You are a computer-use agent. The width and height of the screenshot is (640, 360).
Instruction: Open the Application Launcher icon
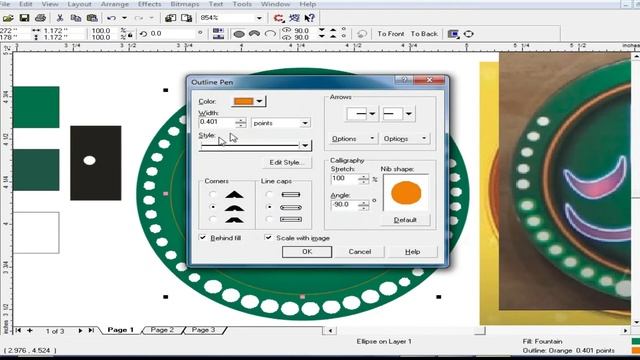[x=279, y=18]
